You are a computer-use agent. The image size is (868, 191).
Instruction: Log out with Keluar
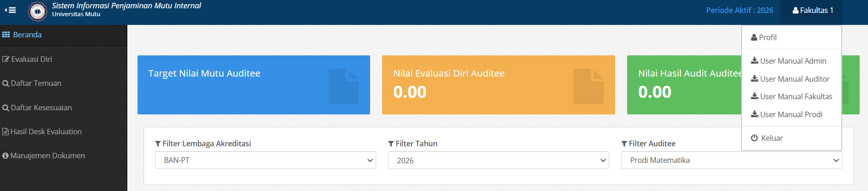pyautogui.click(x=791, y=138)
